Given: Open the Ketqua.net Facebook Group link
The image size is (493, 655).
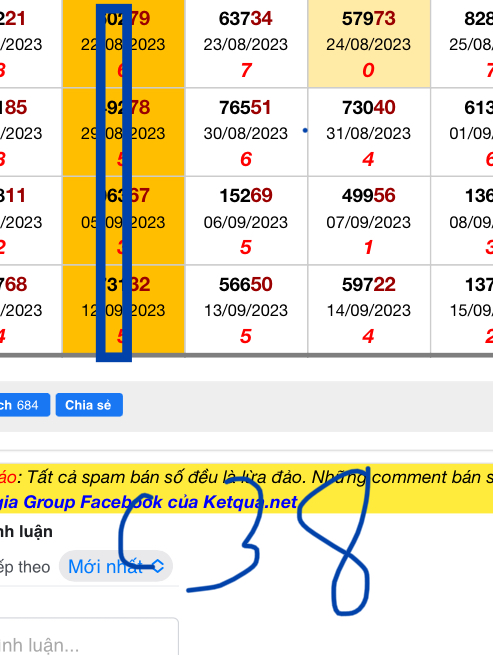Looking at the screenshot, I should click(x=148, y=502).
